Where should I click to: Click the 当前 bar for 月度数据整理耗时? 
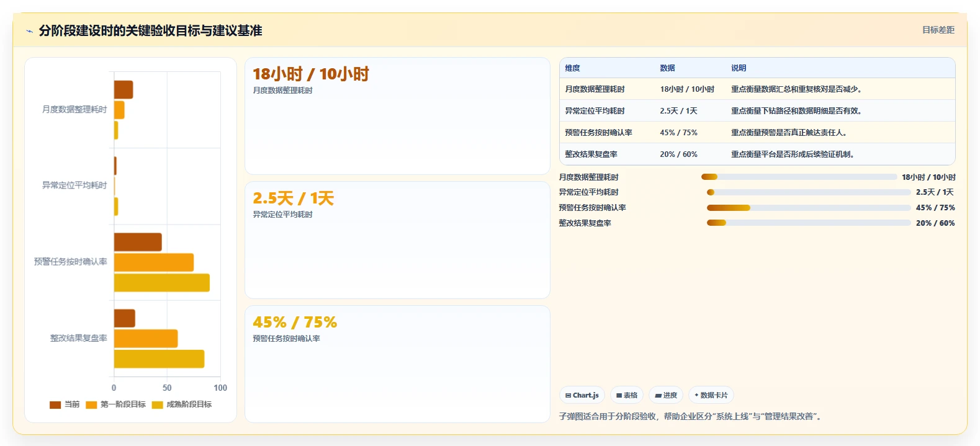pyautogui.click(x=124, y=90)
